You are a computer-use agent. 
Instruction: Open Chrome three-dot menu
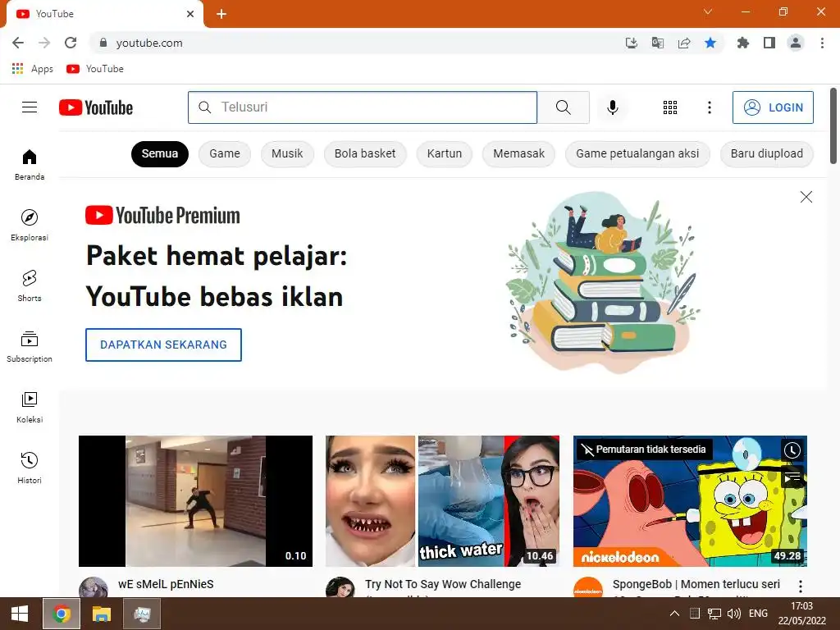822,43
